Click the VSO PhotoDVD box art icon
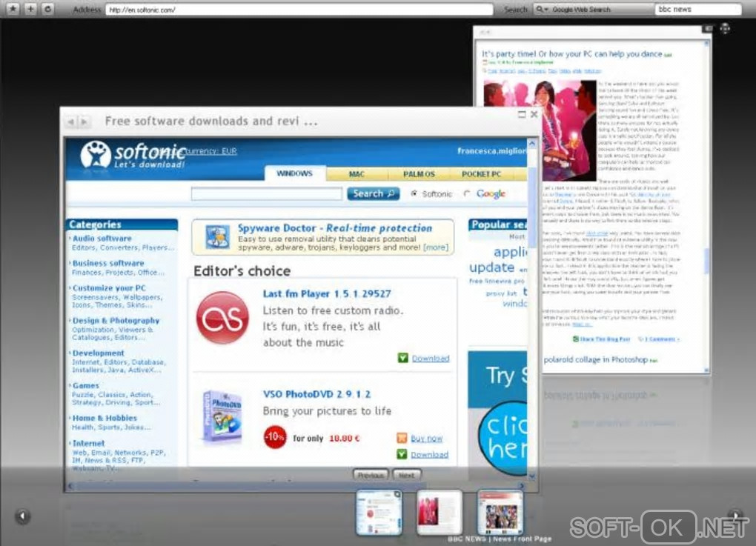756x546 pixels. [x=222, y=417]
